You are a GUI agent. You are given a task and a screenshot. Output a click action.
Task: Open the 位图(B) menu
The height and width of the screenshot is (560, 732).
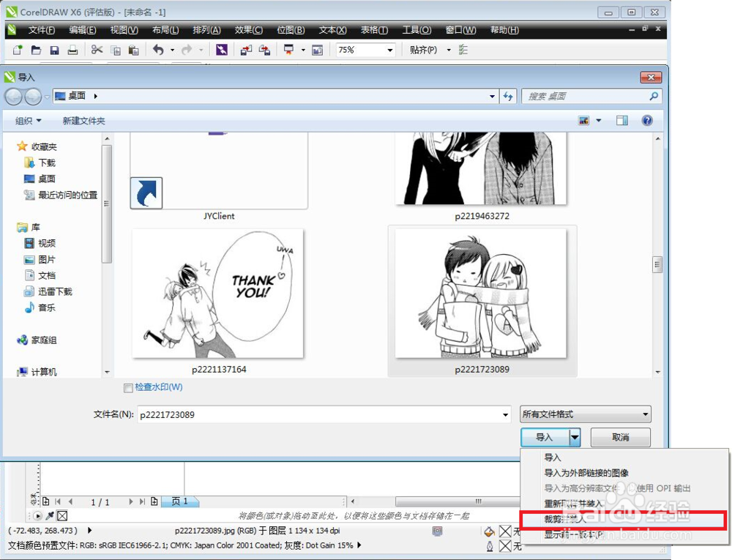(x=291, y=30)
